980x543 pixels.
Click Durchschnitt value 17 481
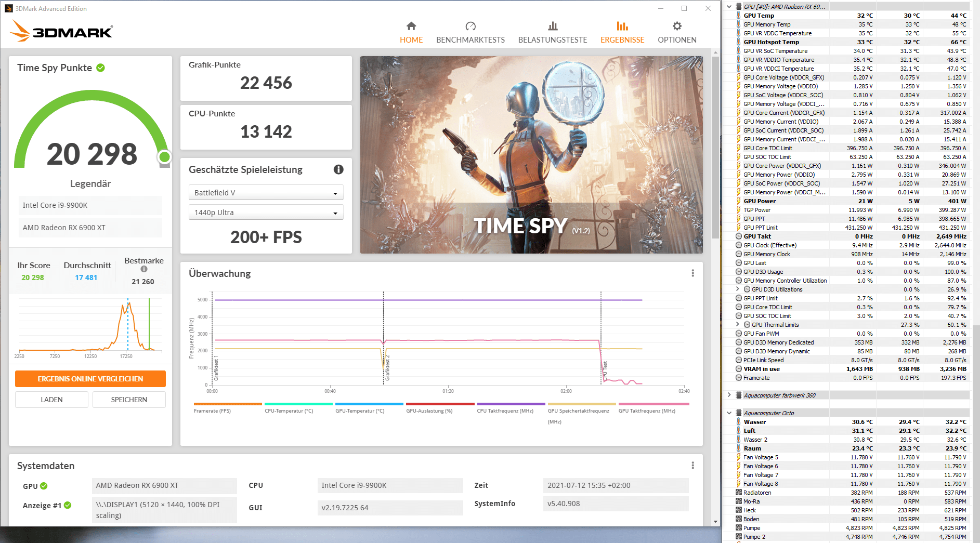click(x=86, y=277)
